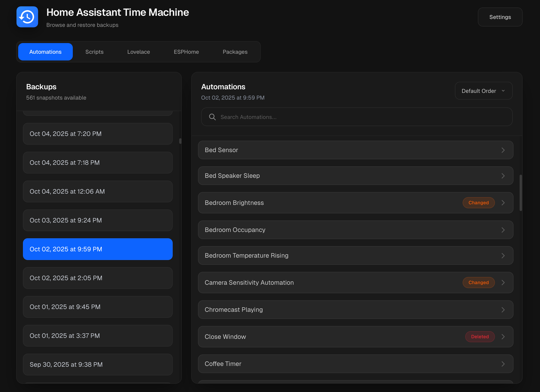Open the Lovelace tab

point(139,52)
